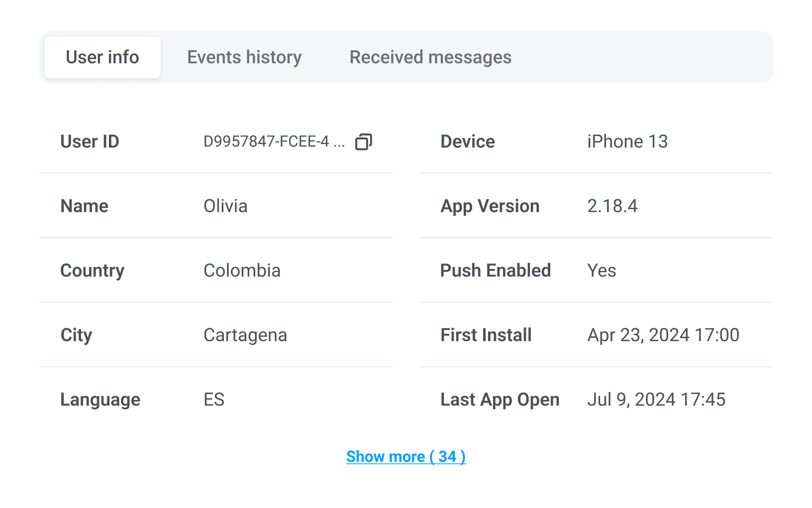Select the app version 2.18.4
The image size is (812, 508).
(x=612, y=206)
